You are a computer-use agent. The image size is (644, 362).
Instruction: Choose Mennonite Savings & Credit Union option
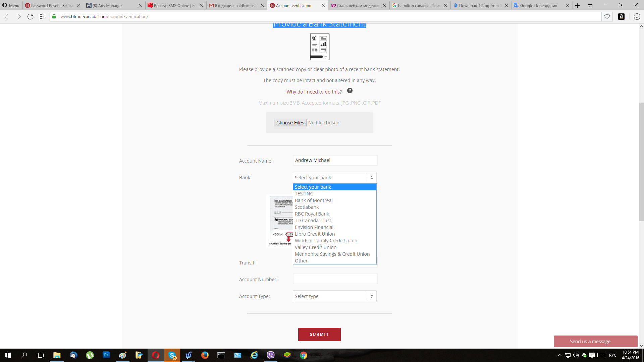click(x=335, y=254)
